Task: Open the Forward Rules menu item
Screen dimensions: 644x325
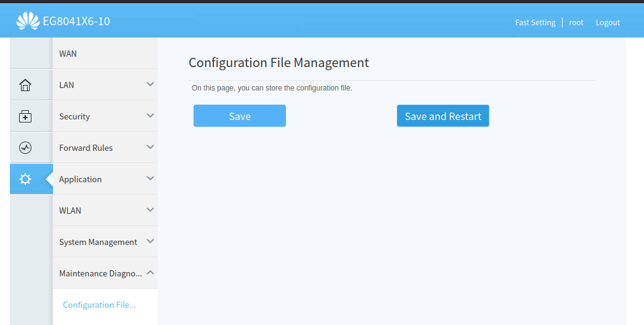Action: pyautogui.click(x=105, y=147)
